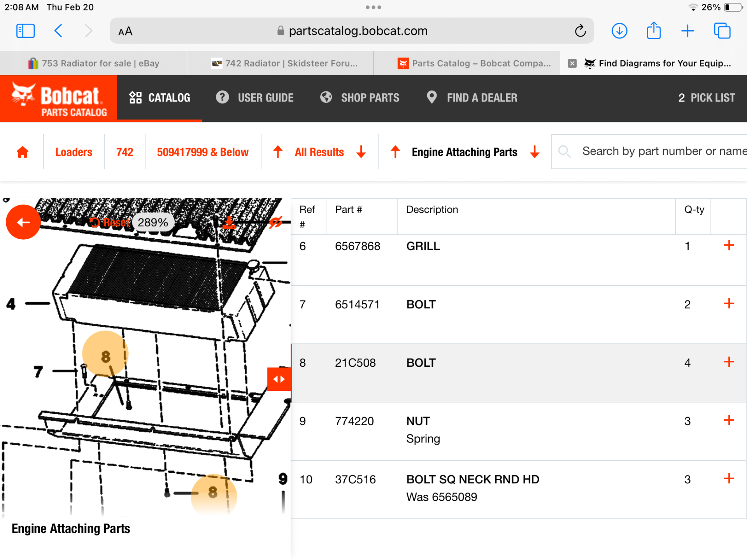The width and height of the screenshot is (747, 560).
Task: Click the Description column header
Action: [432, 210]
